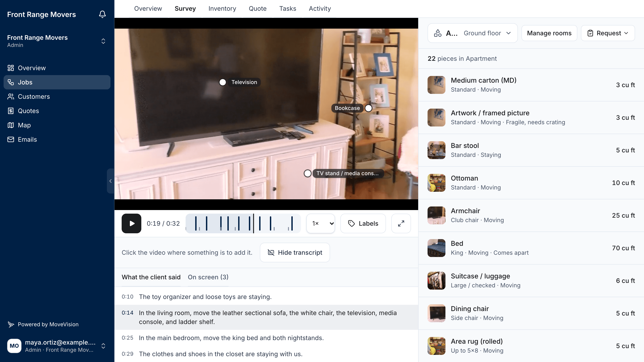Play the survey video

tap(131, 223)
